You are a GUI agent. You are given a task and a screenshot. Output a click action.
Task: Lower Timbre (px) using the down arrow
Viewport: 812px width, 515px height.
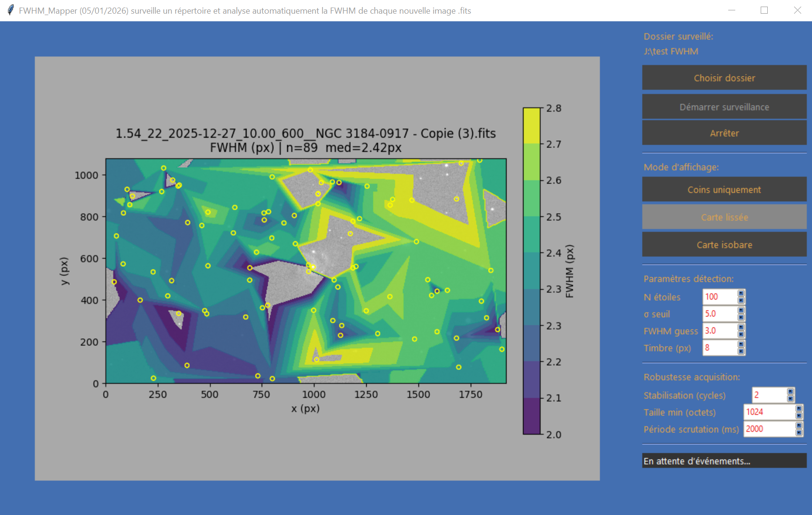pyautogui.click(x=741, y=351)
